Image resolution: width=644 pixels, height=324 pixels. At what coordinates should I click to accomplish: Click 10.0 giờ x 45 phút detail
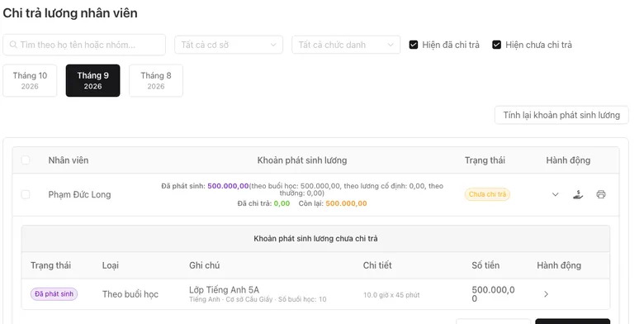[391, 295]
